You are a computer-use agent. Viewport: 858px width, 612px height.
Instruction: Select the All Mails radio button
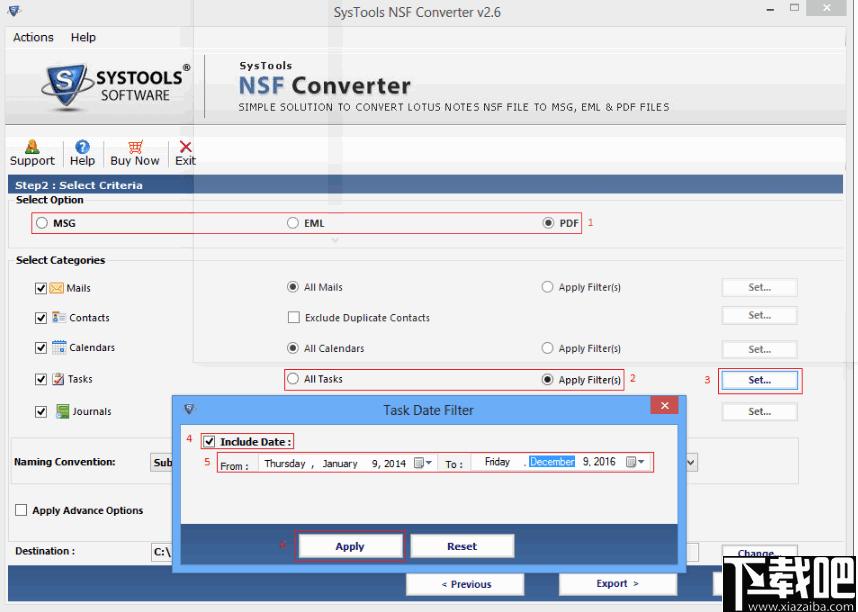(x=293, y=287)
